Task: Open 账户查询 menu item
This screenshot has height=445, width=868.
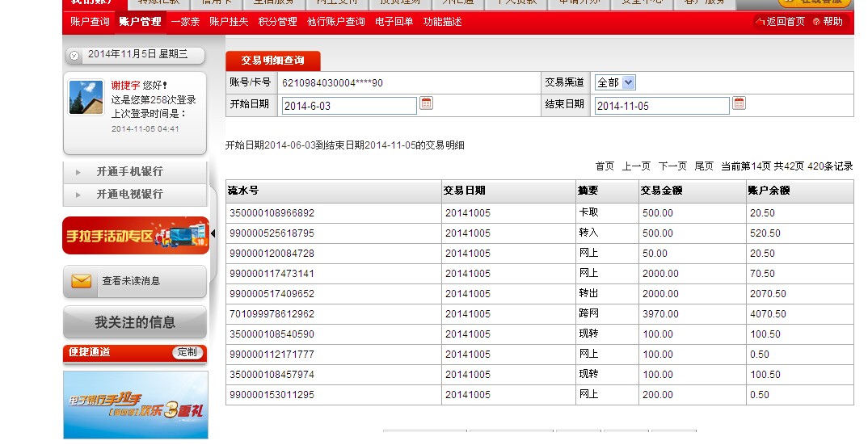Action: pos(89,22)
